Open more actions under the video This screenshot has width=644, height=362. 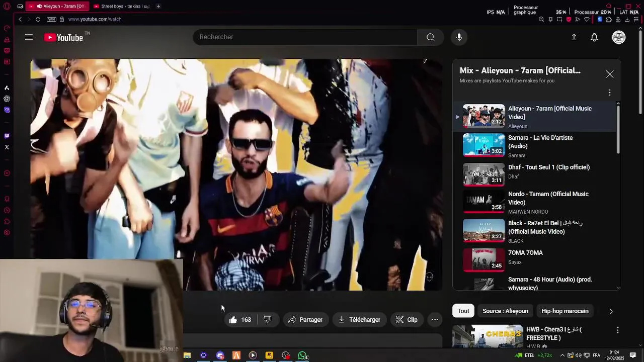pos(435,320)
